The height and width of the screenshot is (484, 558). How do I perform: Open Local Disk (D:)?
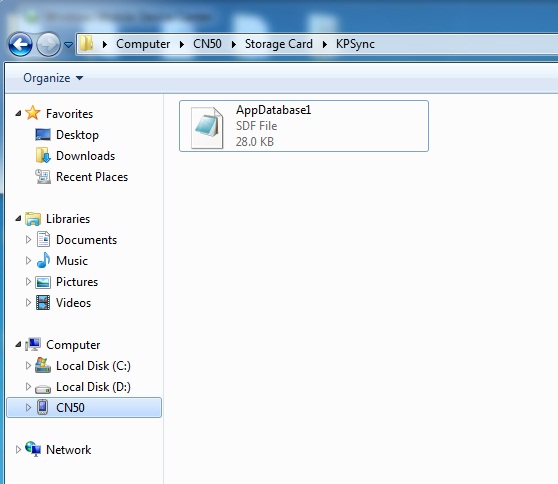coord(93,387)
